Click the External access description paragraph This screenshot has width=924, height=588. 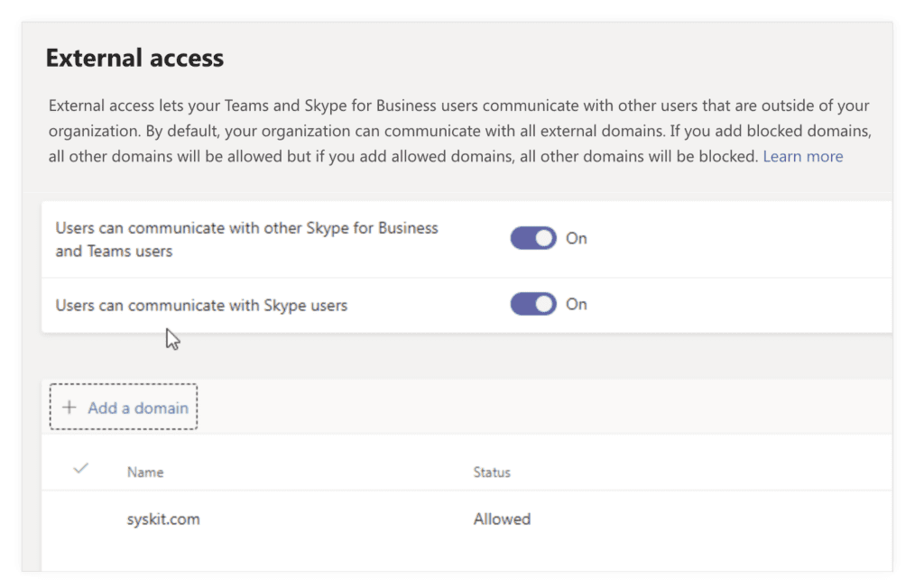point(459,131)
